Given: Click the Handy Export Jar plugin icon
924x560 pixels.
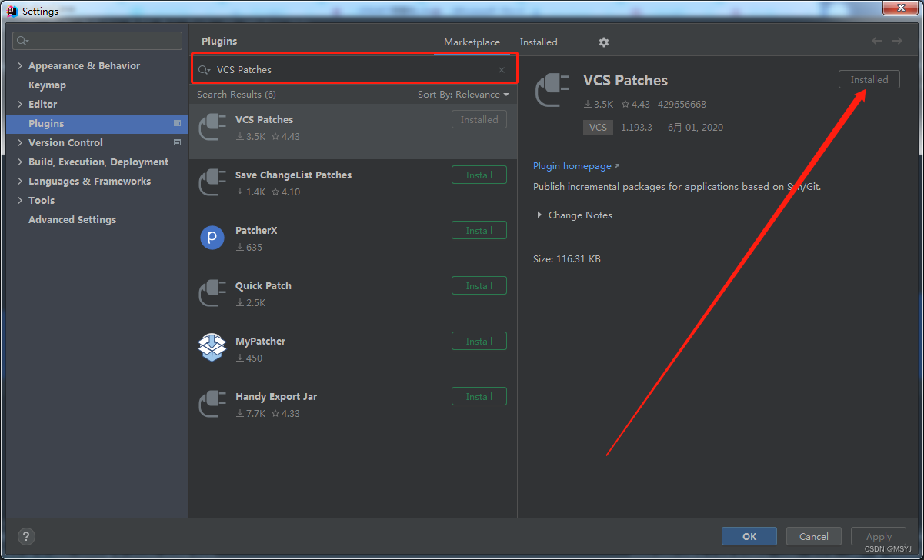Looking at the screenshot, I should pyautogui.click(x=212, y=404).
